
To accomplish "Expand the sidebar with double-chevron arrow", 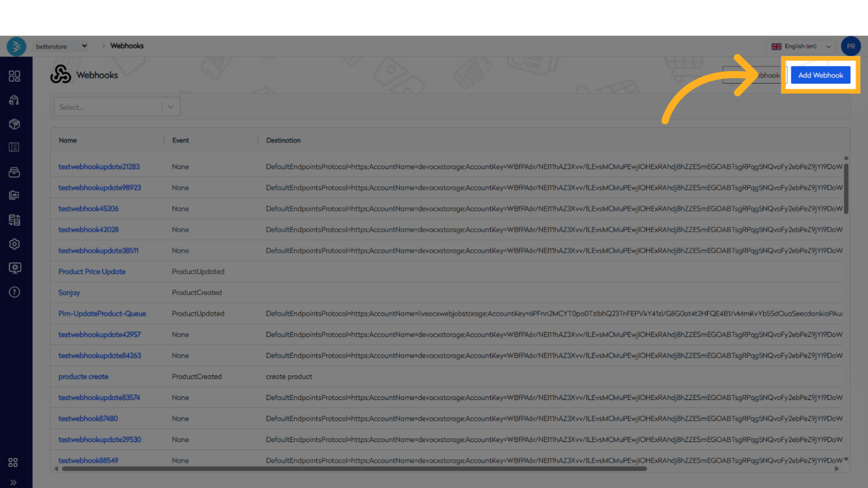I will pyautogui.click(x=13, y=482).
